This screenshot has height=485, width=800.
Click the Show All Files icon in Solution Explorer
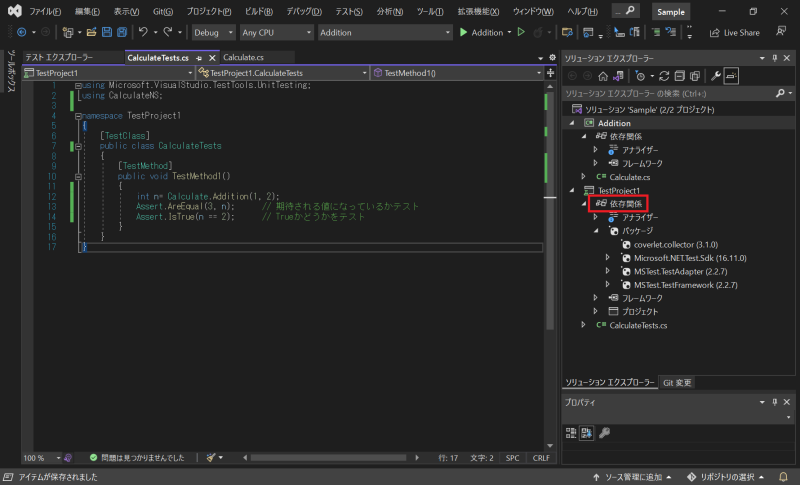click(x=694, y=76)
